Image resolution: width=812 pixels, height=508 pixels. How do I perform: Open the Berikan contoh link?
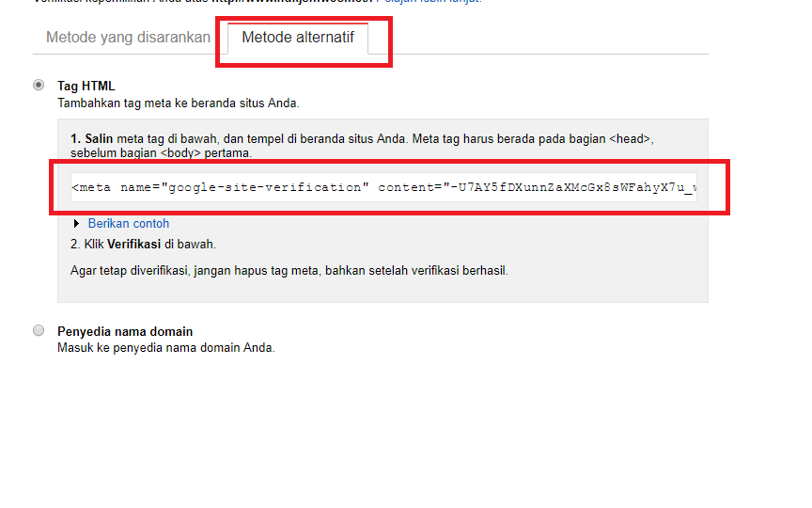[129, 223]
